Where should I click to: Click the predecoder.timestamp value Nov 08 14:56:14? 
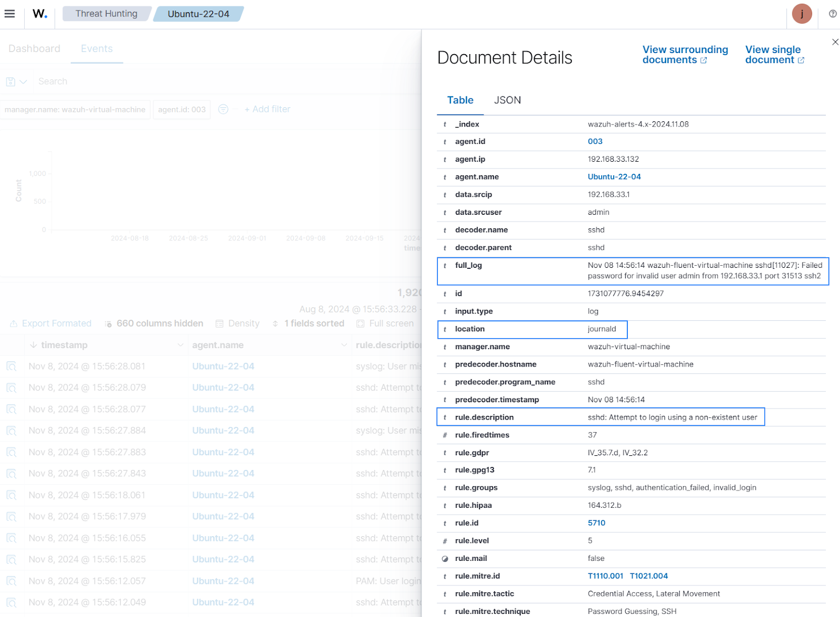click(616, 400)
